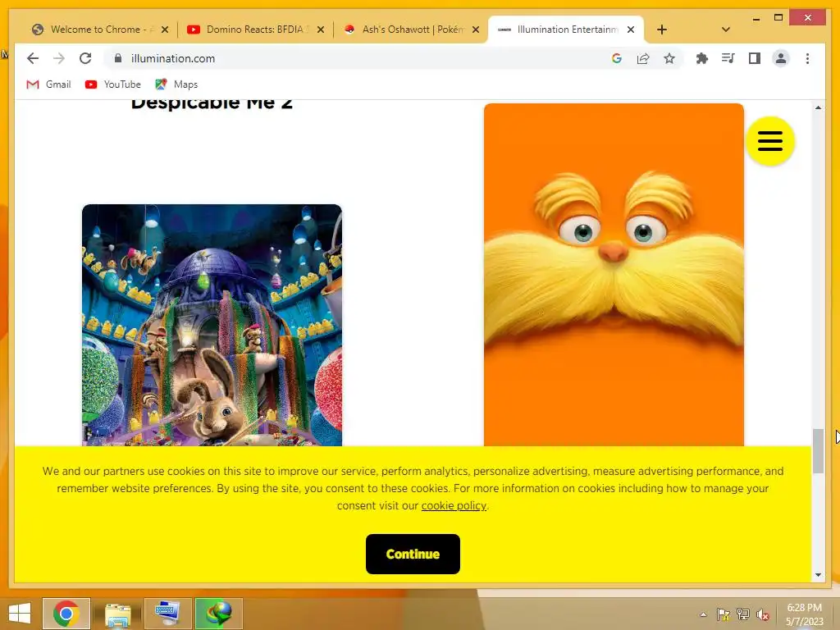The width and height of the screenshot is (840, 630).
Task: Open the Maps bookmark
Action: [177, 84]
